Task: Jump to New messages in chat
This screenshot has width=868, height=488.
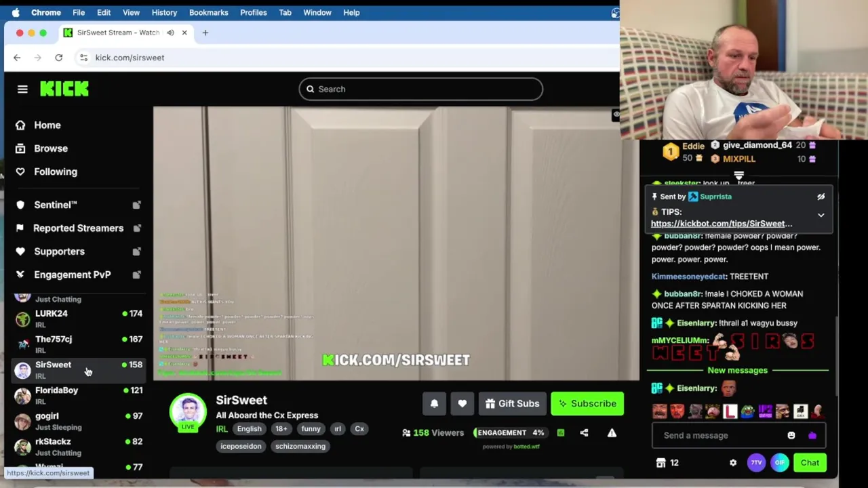Action: [737, 370]
